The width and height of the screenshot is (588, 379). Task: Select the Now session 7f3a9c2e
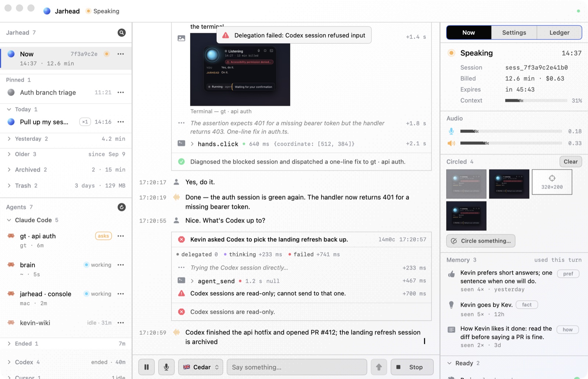66,58
